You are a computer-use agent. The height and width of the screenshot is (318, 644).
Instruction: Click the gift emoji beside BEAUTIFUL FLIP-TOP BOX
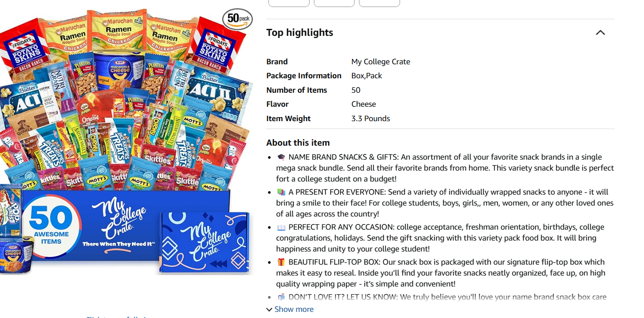[281, 262]
